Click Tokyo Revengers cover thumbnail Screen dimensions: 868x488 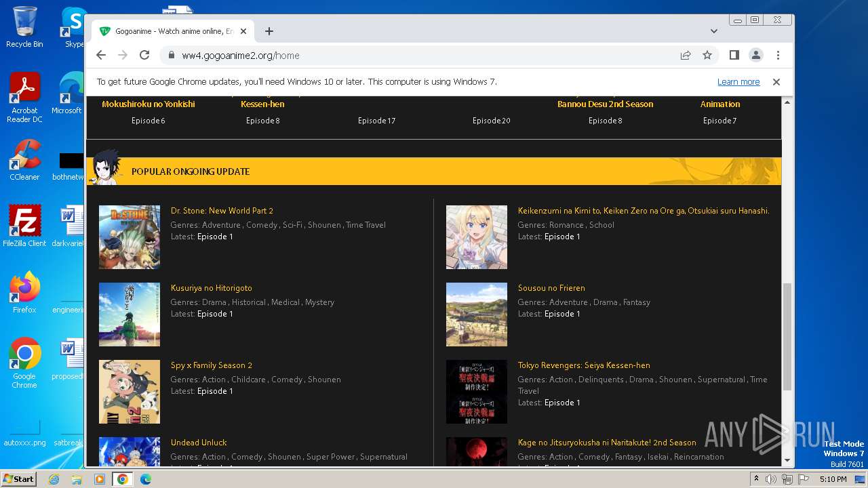(x=477, y=392)
